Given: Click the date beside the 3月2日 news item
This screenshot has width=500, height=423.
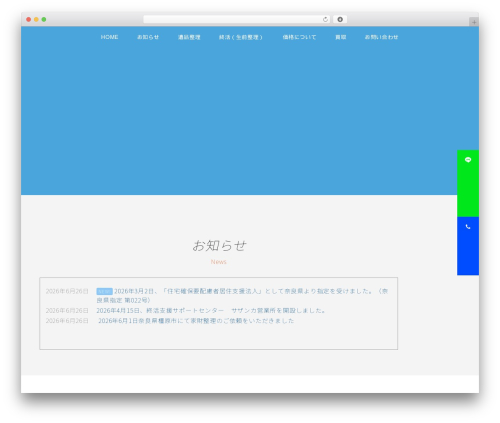Looking at the screenshot, I should pyautogui.click(x=67, y=291).
